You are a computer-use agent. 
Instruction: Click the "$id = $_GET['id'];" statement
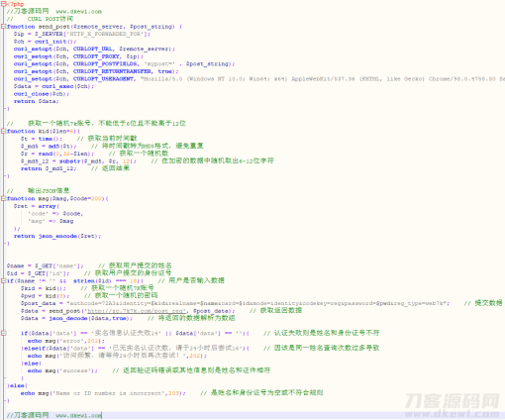tap(38, 273)
